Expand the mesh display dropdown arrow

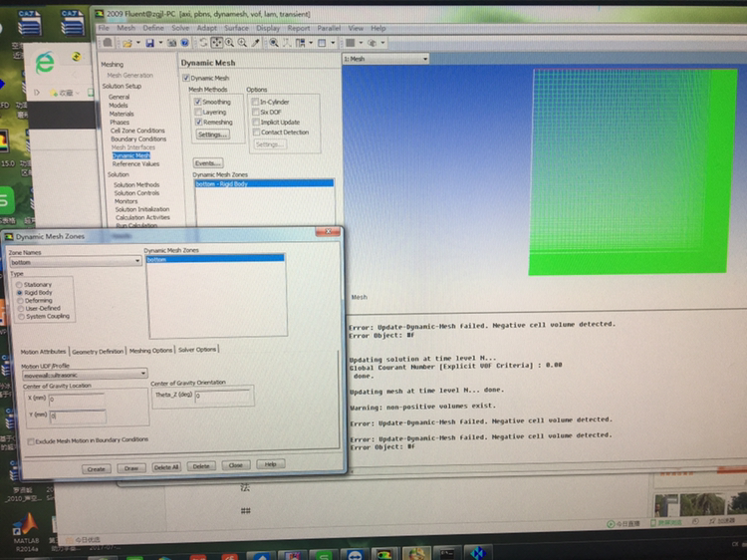361,43
